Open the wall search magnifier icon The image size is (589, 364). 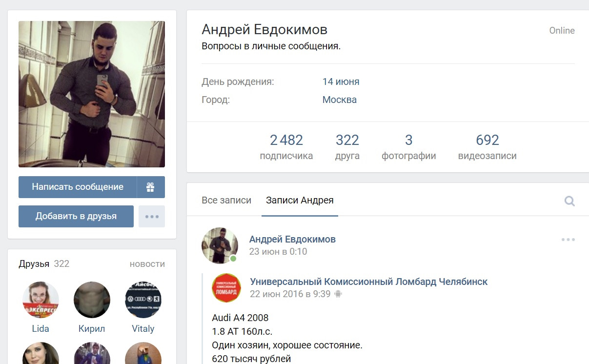pos(569,201)
